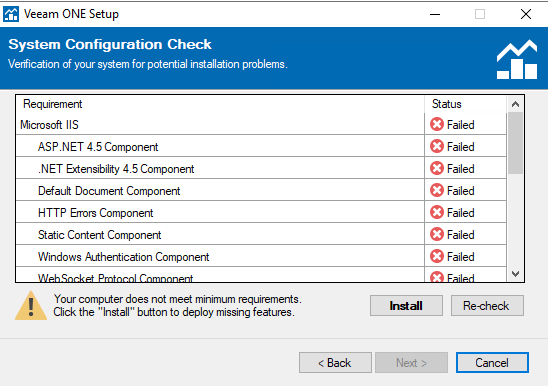
Task: Click the Status column header
Action: pyautogui.click(x=466, y=104)
